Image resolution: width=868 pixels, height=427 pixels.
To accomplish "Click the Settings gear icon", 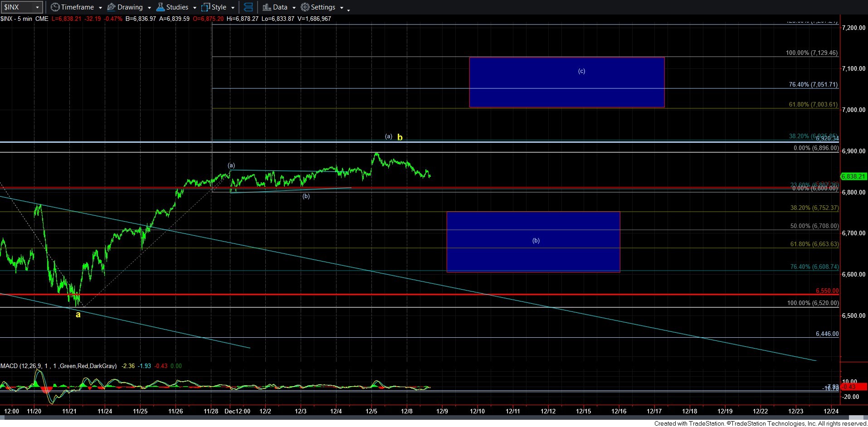I will pyautogui.click(x=305, y=7).
